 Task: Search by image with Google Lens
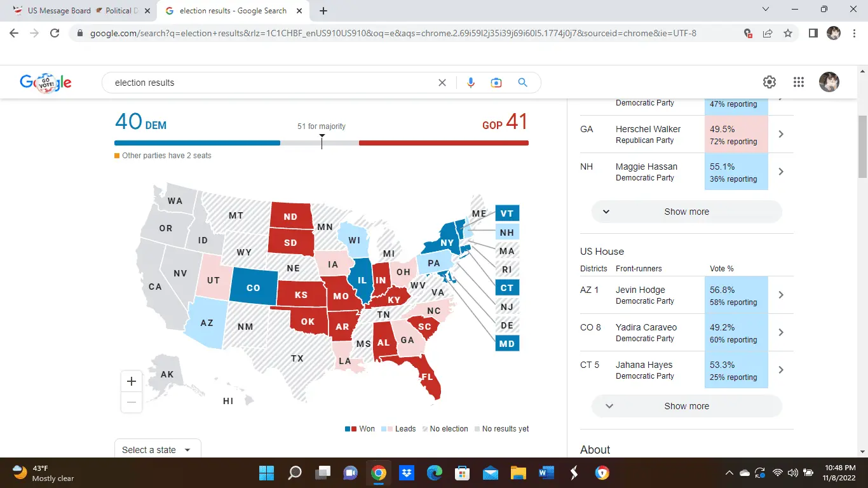tap(496, 83)
